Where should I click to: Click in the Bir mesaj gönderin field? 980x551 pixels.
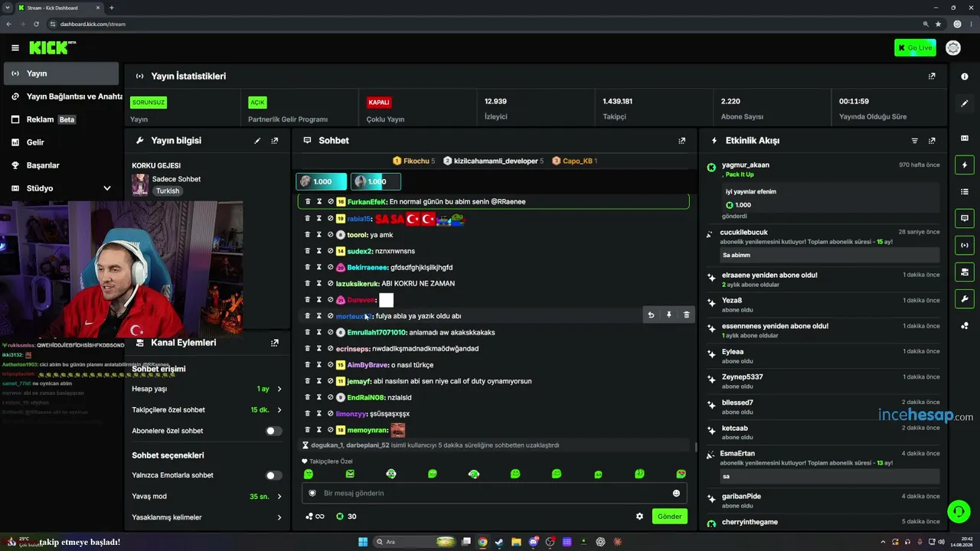[x=495, y=494]
